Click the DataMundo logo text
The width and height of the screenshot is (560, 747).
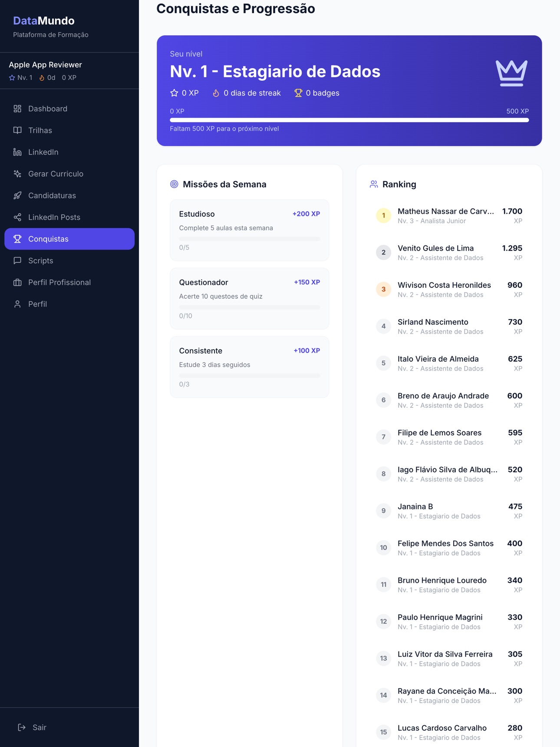point(44,20)
